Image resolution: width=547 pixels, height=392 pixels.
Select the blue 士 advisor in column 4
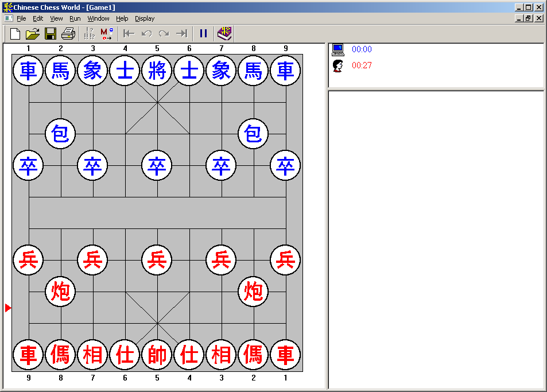click(x=125, y=71)
